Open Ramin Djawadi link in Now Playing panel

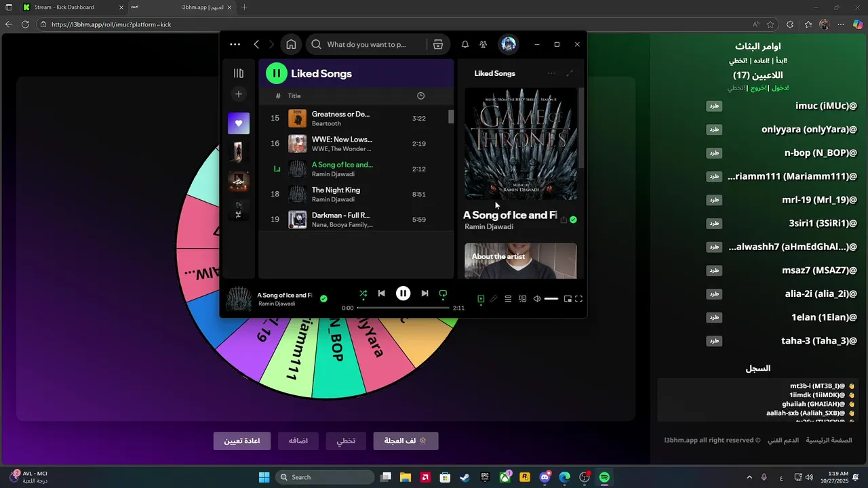tap(489, 227)
